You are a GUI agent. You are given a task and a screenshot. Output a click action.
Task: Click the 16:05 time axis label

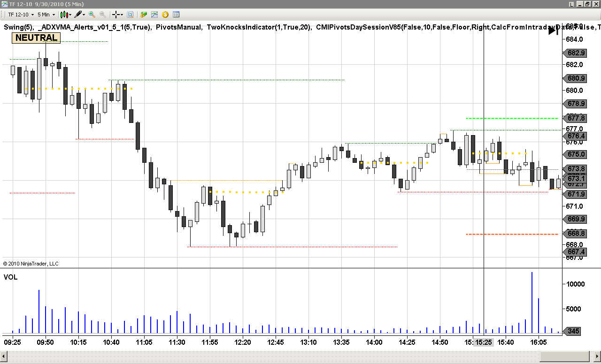pos(538,342)
